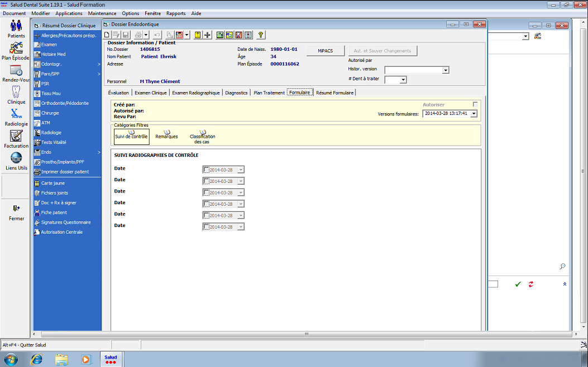Screen dimensions: 588x367
Task: Click the MPACS button
Action: [326, 51]
